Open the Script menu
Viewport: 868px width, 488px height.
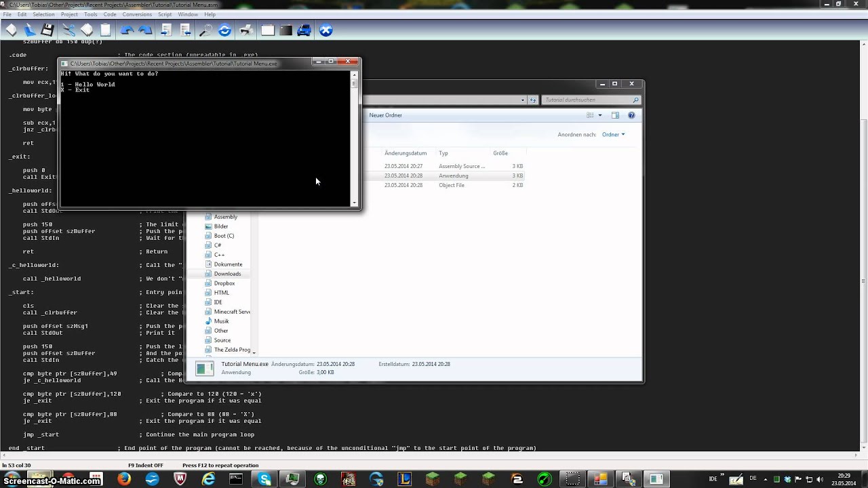(x=165, y=14)
